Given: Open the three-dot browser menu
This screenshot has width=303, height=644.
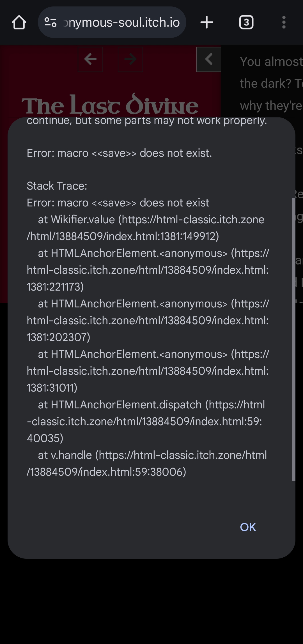Looking at the screenshot, I should coord(284,22).
